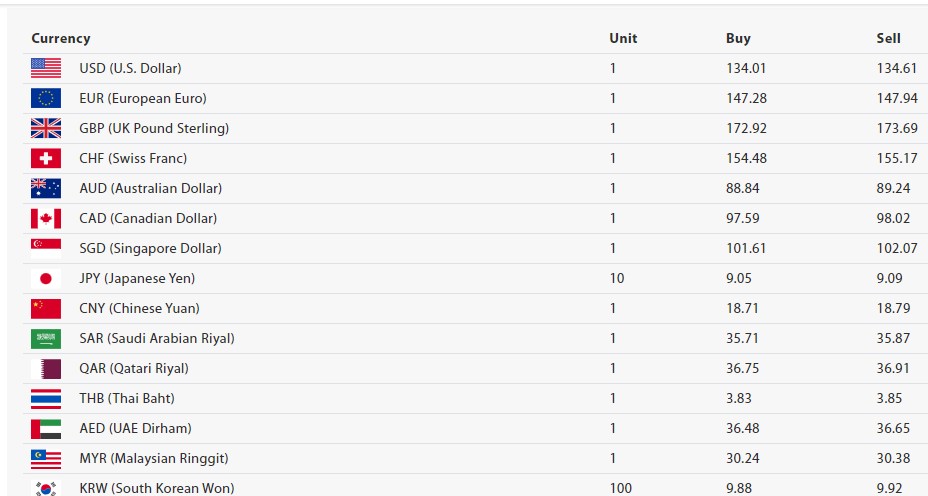Select the USD (U.S. Dollar) label

coord(130,68)
